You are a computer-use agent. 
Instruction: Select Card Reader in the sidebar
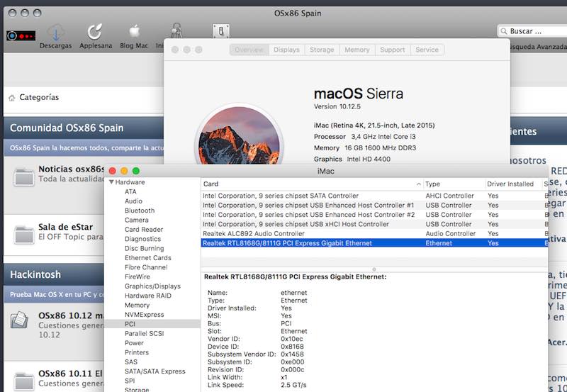pos(144,229)
